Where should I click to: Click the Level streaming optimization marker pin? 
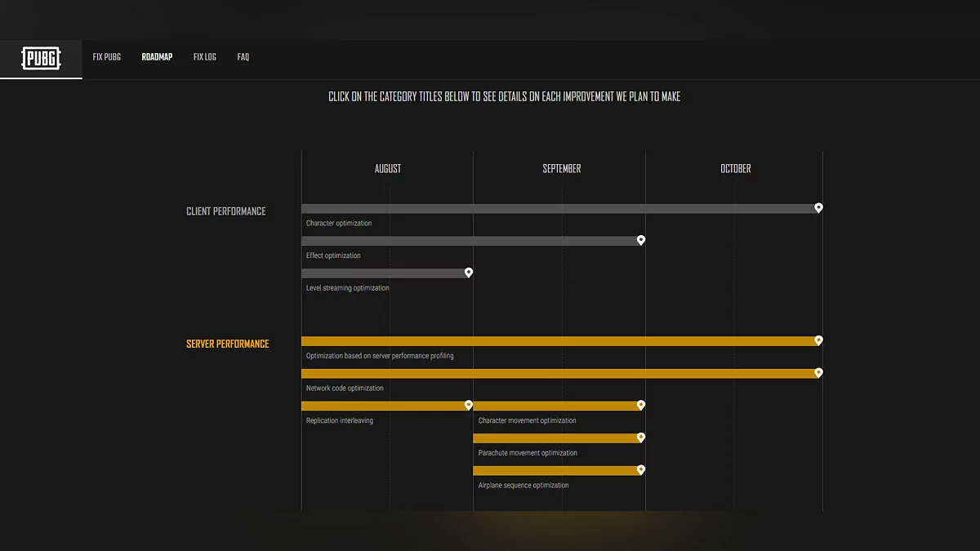pos(469,272)
